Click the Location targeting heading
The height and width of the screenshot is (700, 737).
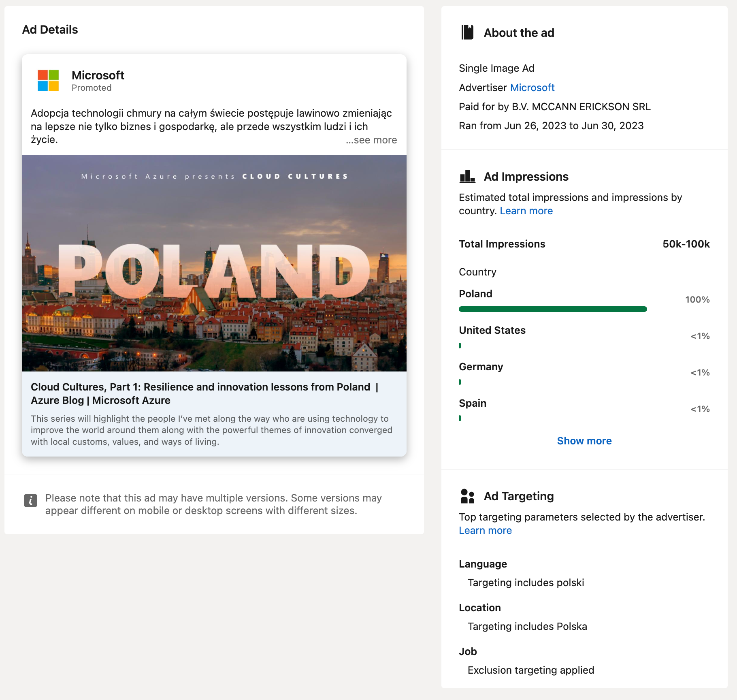pos(480,608)
